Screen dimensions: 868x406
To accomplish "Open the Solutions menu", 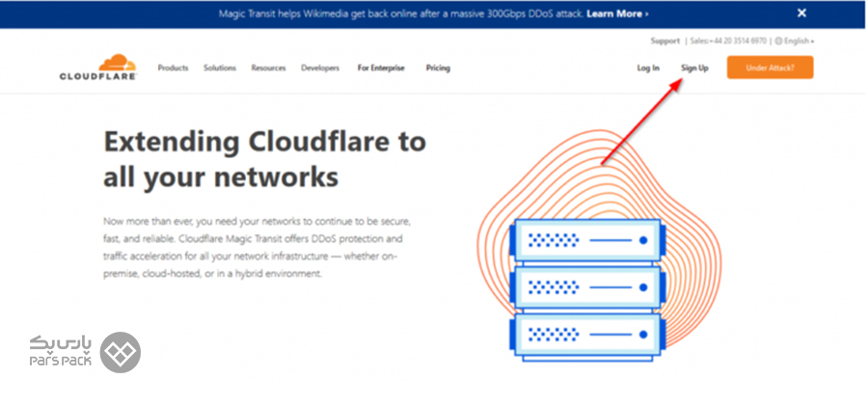I will pyautogui.click(x=220, y=68).
